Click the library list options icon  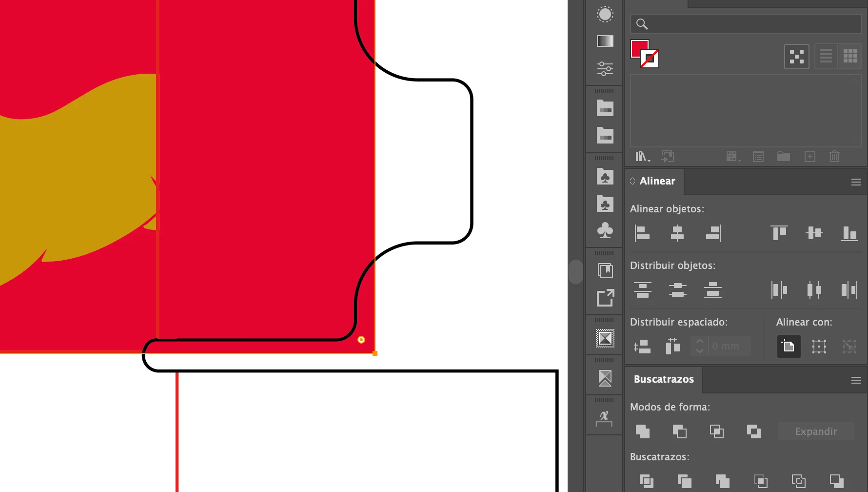tap(758, 157)
